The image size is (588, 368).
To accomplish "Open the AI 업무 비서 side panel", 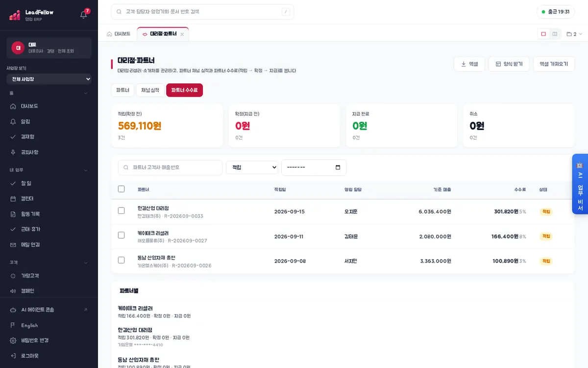I will pyautogui.click(x=580, y=184).
